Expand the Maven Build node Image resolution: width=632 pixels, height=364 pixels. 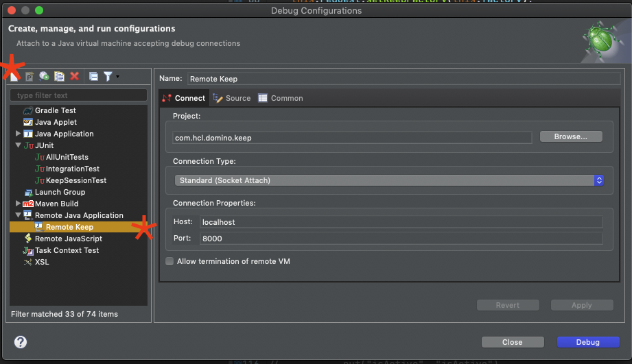point(19,204)
